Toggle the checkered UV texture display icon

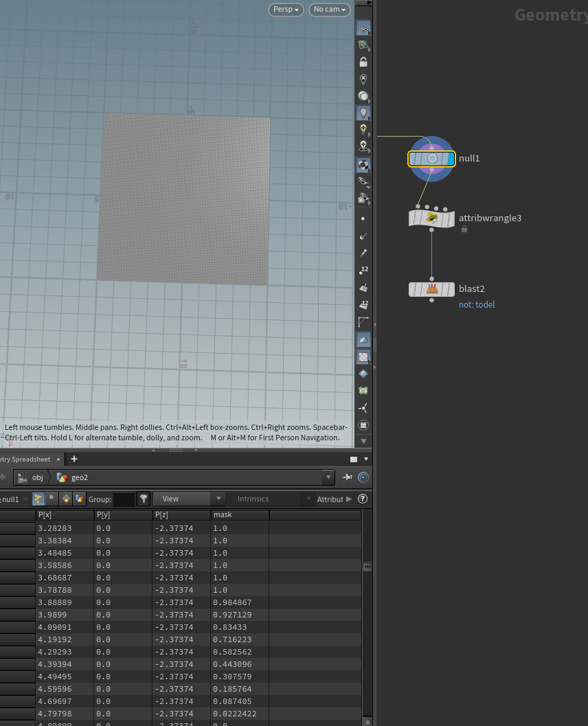click(363, 356)
